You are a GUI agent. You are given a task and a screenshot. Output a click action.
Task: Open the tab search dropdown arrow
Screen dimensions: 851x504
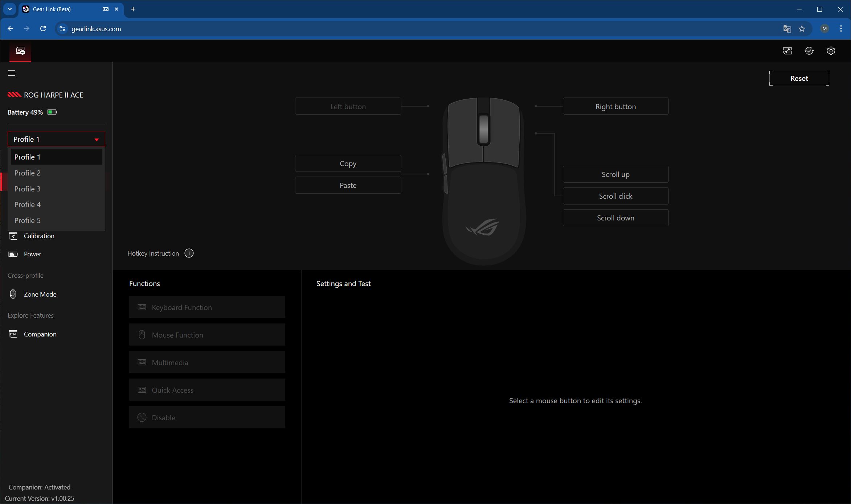pyautogui.click(x=10, y=9)
